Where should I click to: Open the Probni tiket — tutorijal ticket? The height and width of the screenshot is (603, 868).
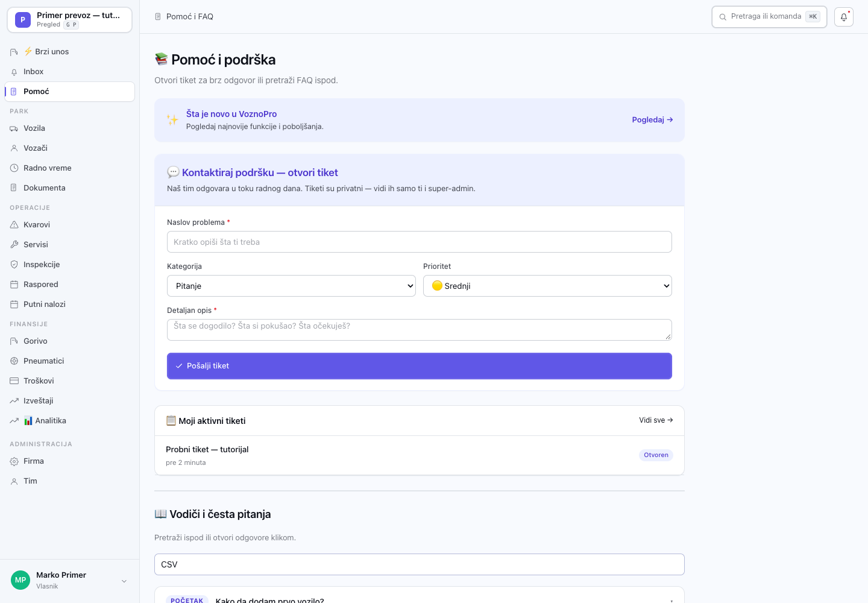[x=420, y=455]
